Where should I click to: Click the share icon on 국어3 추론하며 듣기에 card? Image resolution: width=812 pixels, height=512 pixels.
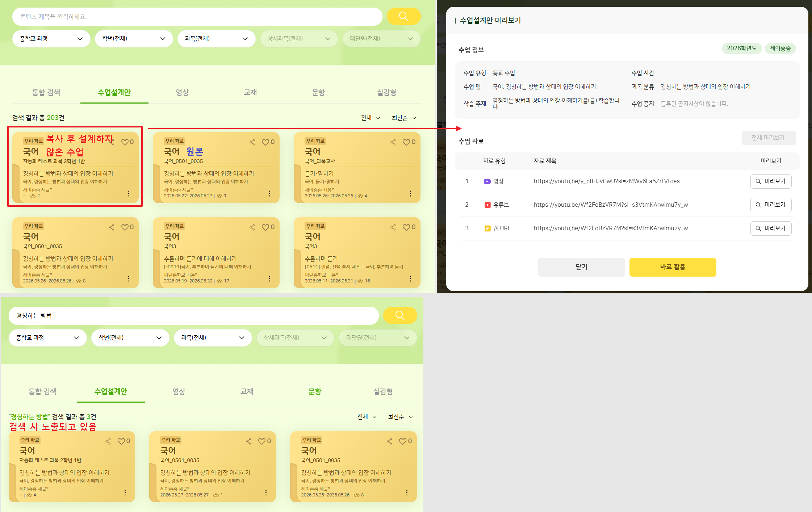pos(252,227)
